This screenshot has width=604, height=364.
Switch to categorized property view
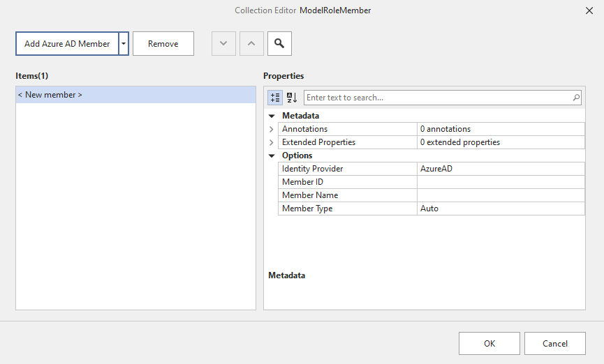tap(275, 98)
